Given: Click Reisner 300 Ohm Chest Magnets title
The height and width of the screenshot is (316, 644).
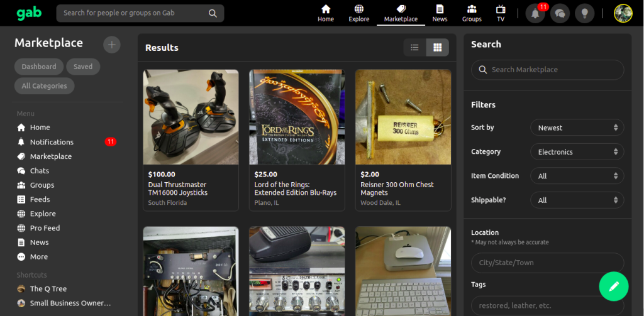Looking at the screenshot, I should [x=397, y=188].
